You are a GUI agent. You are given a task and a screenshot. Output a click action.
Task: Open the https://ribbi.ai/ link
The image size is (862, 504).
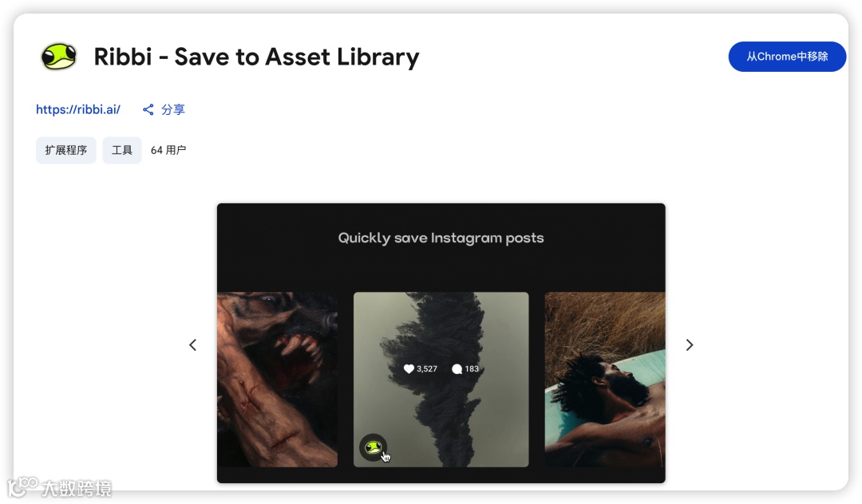78,110
